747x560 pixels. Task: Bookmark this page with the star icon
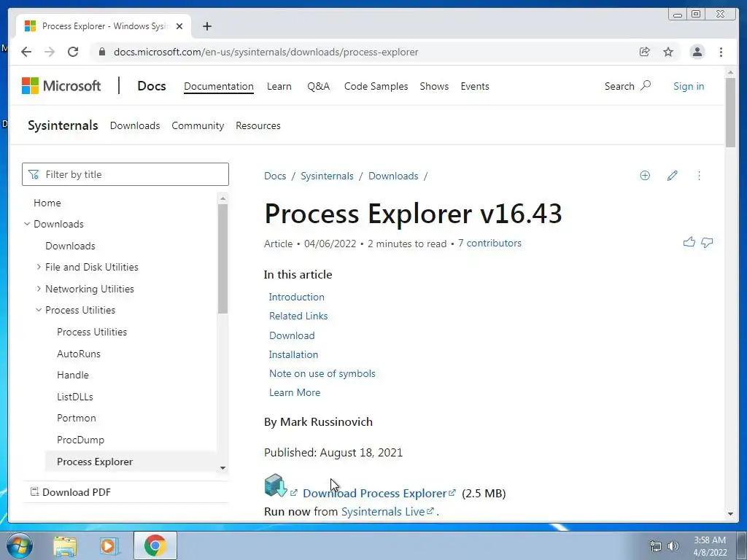point(668,52)
